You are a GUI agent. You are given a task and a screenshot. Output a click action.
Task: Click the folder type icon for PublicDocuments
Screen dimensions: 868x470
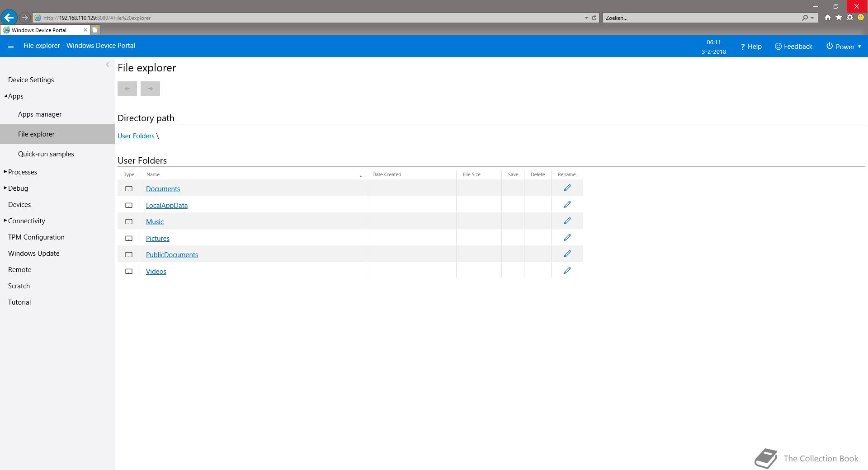[129, 254]
